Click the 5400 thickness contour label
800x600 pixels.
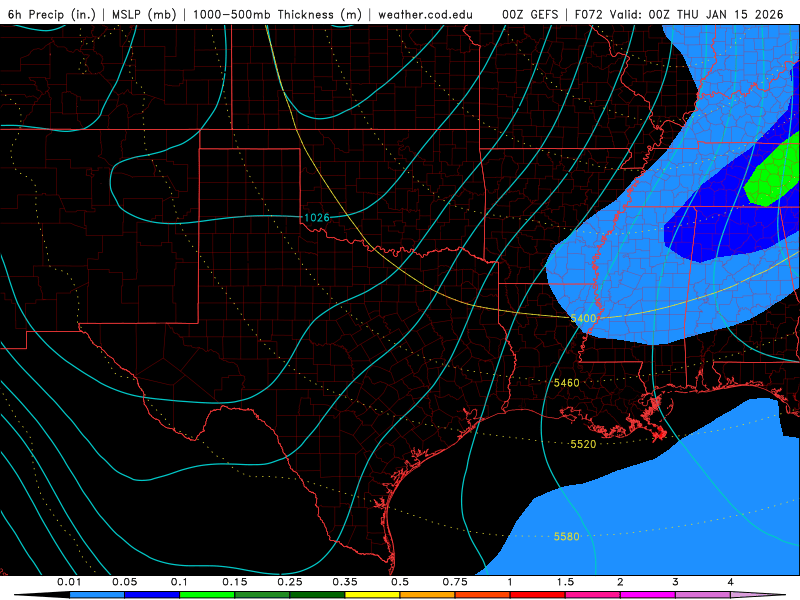click(583, 318)
